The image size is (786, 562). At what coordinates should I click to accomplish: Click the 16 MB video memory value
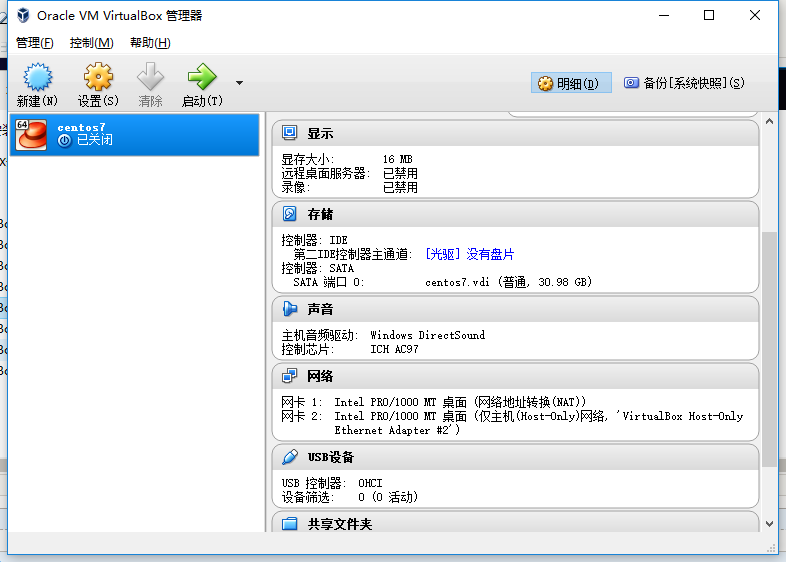tap(398, 159)
